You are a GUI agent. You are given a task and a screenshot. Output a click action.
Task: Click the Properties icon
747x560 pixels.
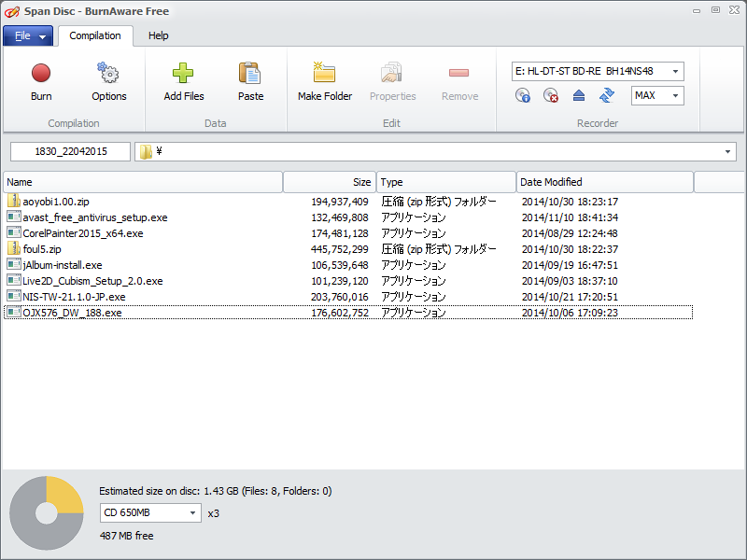[392, 73]
